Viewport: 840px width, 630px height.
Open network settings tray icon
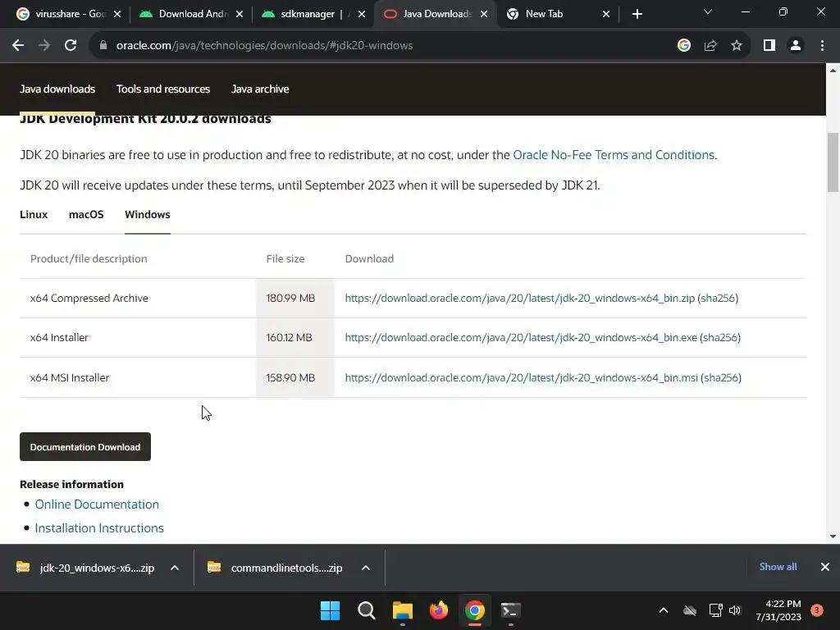pos(715,610)
